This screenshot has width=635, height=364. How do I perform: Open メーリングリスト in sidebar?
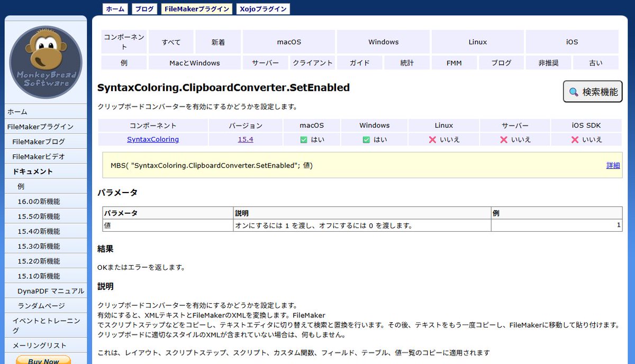(46, 345)
